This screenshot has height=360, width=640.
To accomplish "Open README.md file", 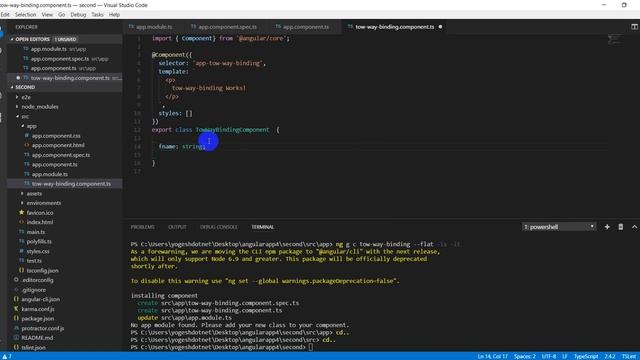I will tap(37, 338).
